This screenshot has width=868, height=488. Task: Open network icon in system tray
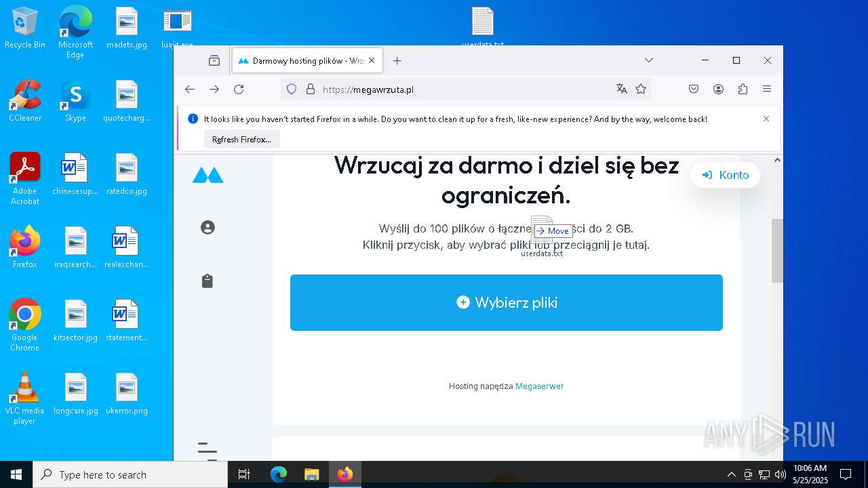pyautogui.click(x=764, y=474)
